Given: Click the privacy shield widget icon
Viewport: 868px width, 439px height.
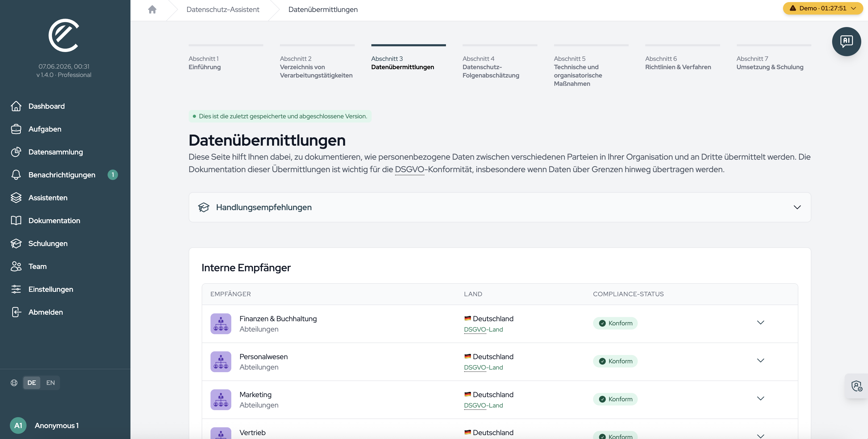Looking at the screenshot, I should [857, 386].
